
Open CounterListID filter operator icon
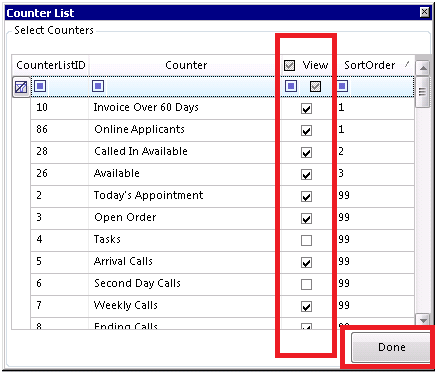(40, 87)
